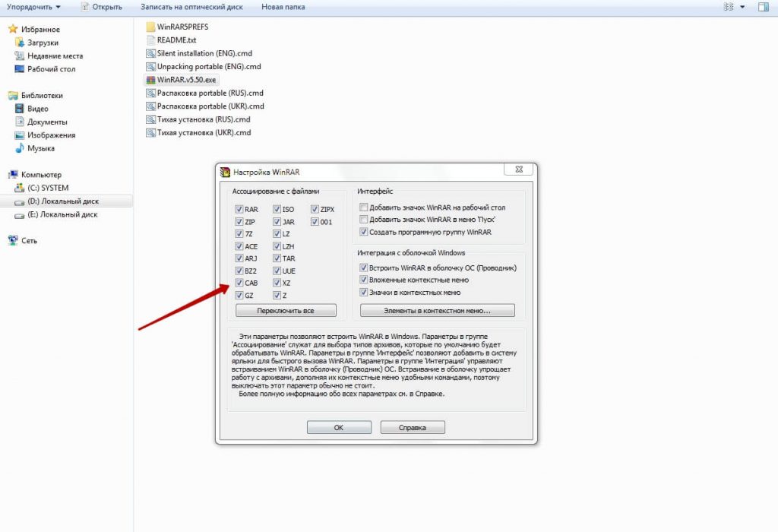Open the WinRAR5PREFS folder
Image resolution: width=778 pixels, height=532 pixels.
pos(182,27)
